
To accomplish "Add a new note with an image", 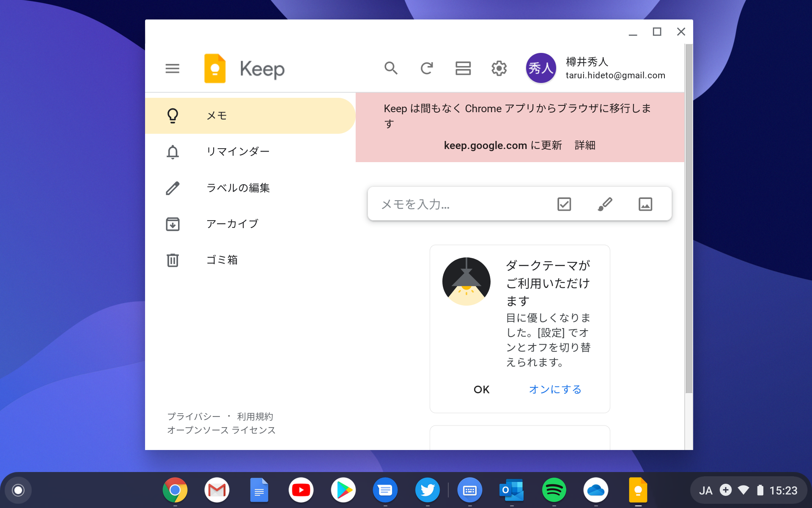I will (645, 204).
